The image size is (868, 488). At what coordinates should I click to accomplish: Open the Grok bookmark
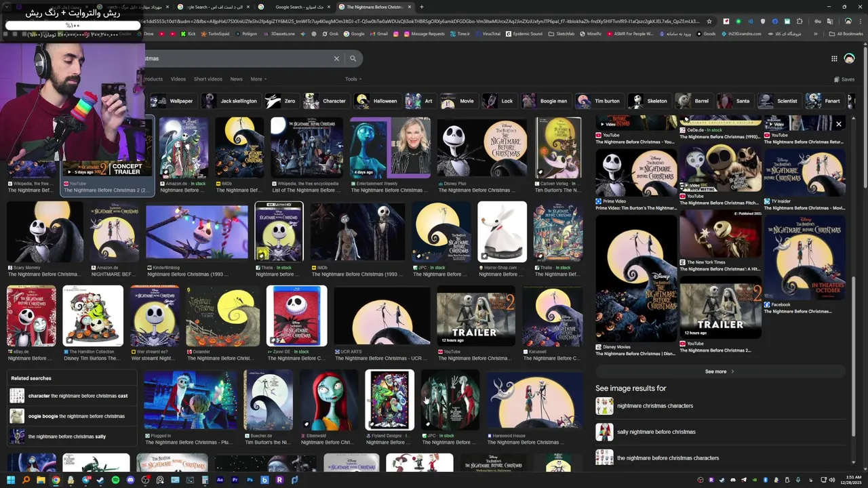[330, 33]
